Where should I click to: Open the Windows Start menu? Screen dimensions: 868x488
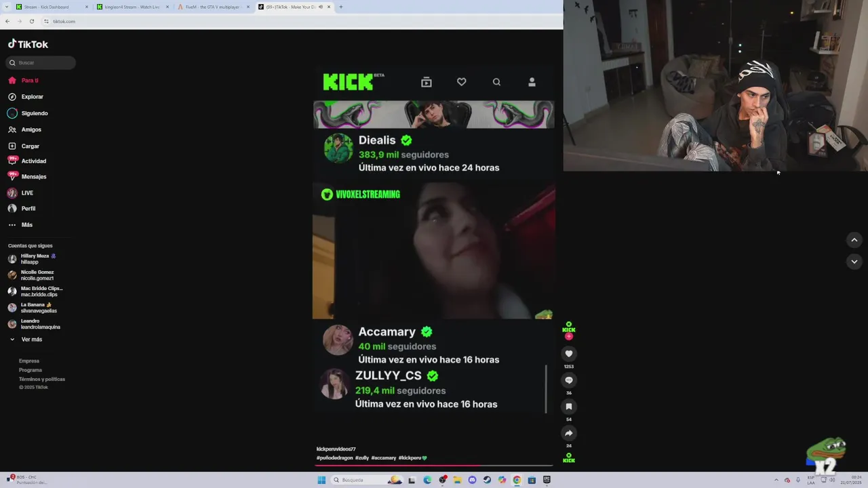pos(321,480)
